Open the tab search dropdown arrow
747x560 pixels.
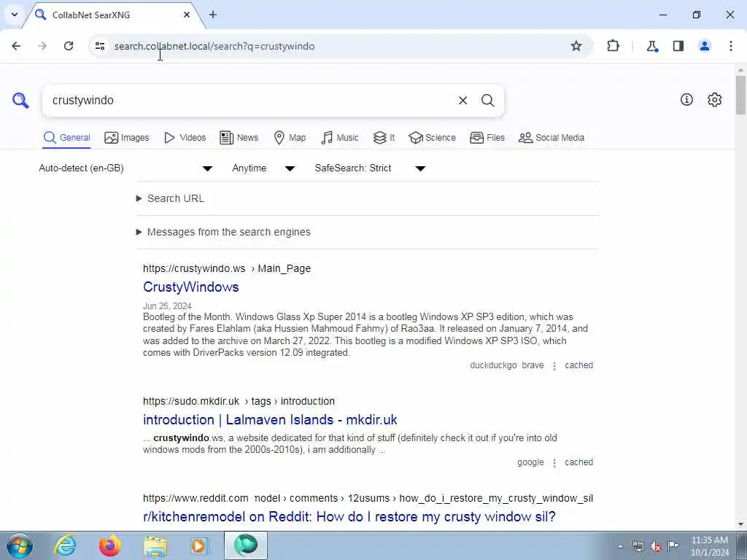click(x=15, y=15)
